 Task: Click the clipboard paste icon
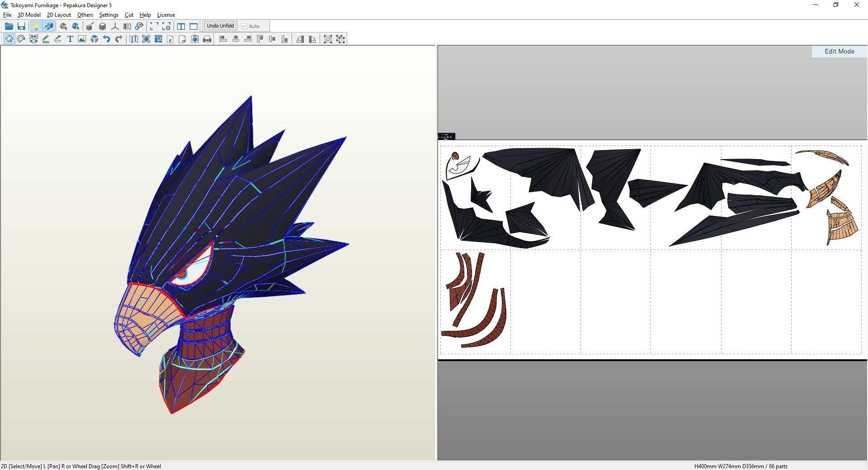tap(195, 39)
